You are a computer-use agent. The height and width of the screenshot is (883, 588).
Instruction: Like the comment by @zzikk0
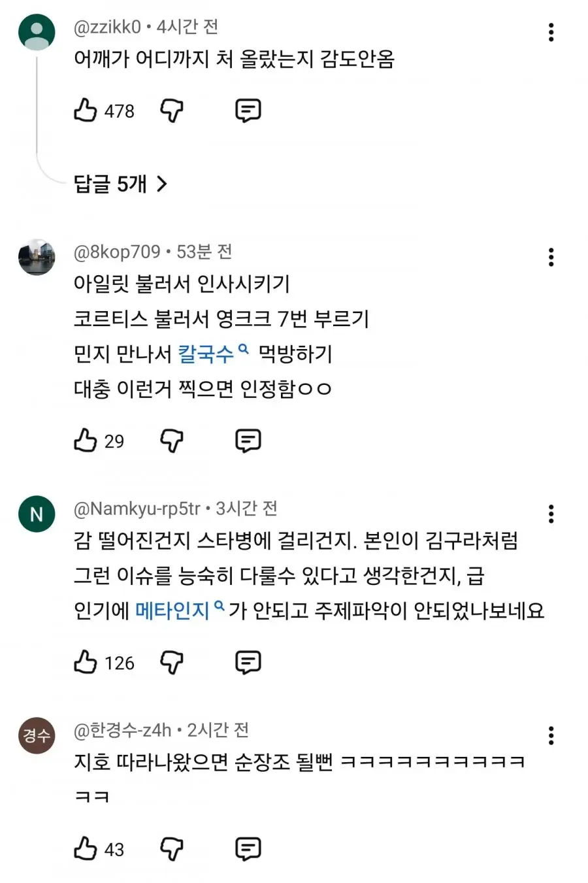[x=85, y=110]
